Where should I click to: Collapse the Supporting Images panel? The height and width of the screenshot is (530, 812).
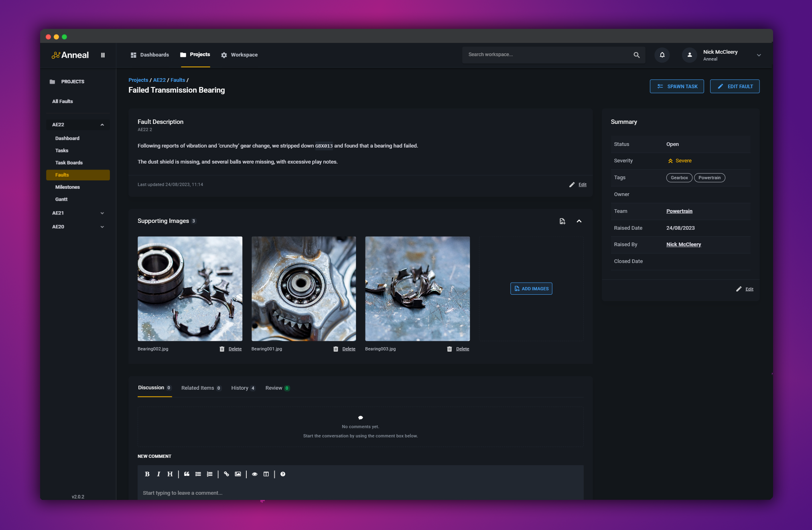(579, 221)
